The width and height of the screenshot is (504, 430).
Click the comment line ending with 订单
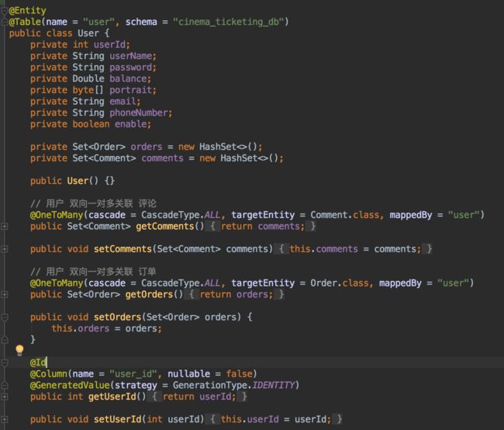point(93,272)
